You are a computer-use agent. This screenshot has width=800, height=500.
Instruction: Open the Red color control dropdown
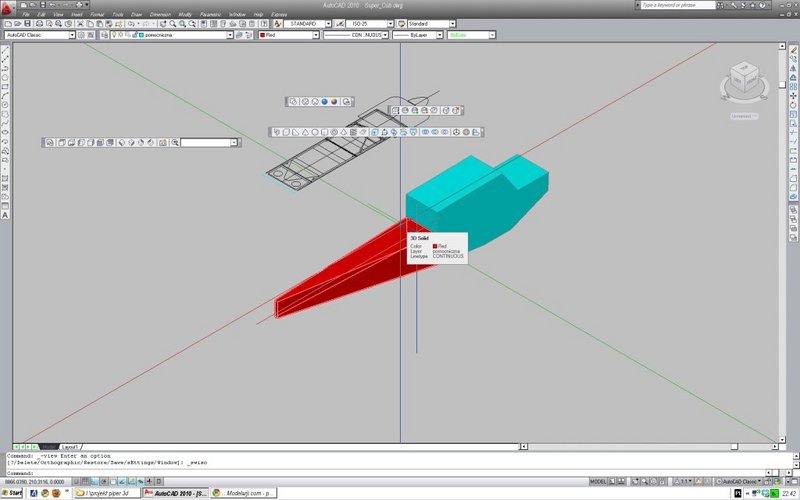(316, 35)
